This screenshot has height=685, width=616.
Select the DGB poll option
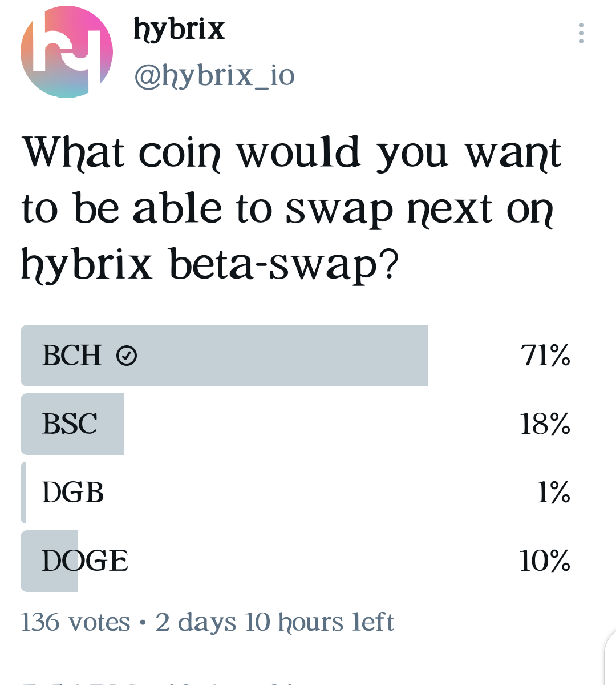[x=296, y=493]
